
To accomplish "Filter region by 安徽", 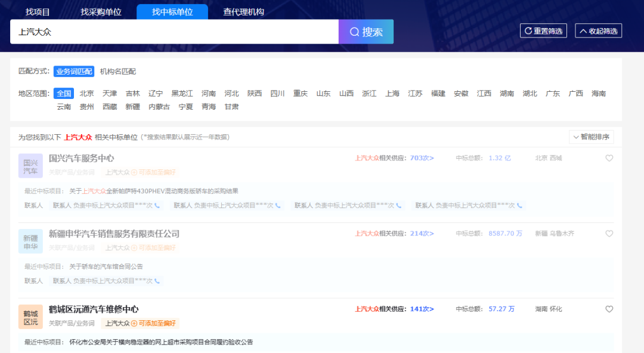I will click(x=461, y=93).
